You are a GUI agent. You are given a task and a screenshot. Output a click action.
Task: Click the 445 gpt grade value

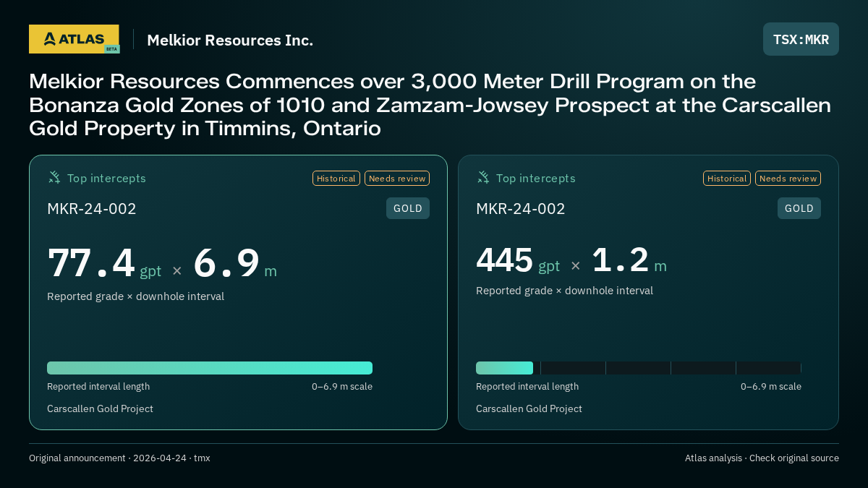click(518, 260)
